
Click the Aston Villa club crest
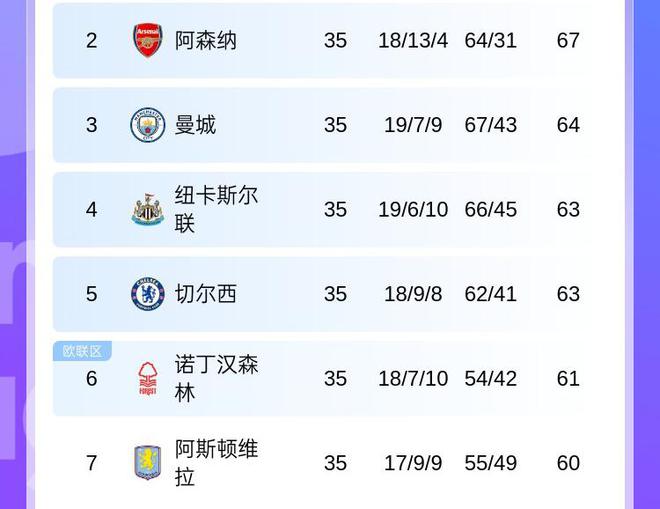pyautogui.click(x=148, y=463)
